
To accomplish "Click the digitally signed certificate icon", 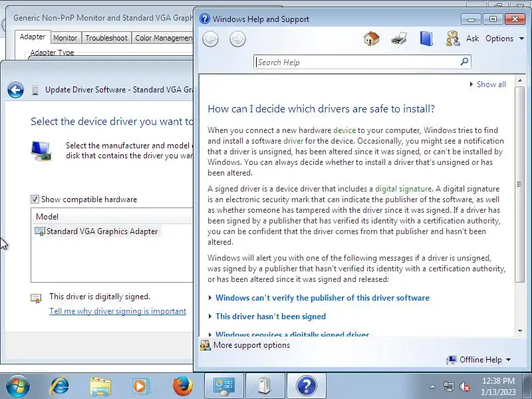I will (36, 298).
